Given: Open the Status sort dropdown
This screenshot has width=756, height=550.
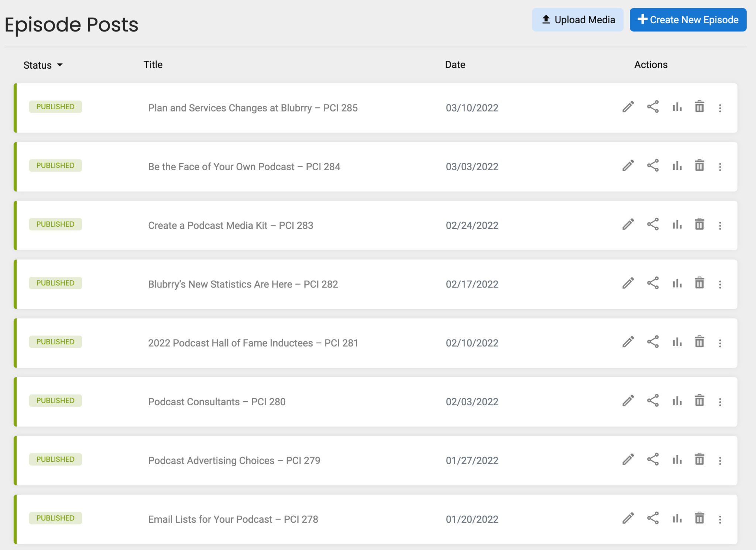Looking at the screenshot, I should click(x=43, y=65).
